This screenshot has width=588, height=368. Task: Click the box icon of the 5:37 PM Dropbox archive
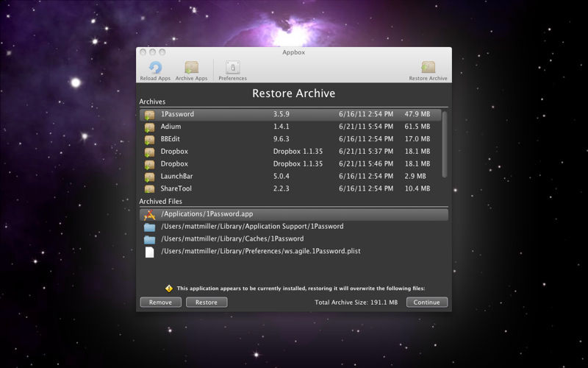[150, 152]
